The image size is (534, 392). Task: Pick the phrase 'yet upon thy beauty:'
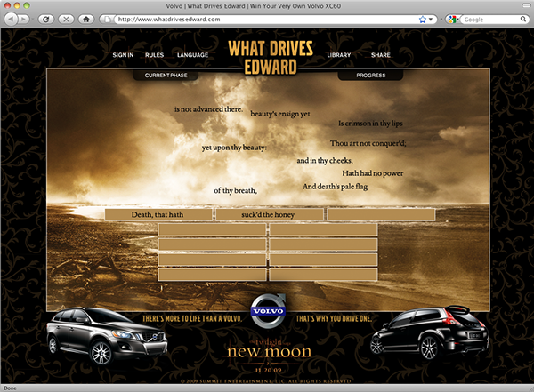click(x=234, y=148)
